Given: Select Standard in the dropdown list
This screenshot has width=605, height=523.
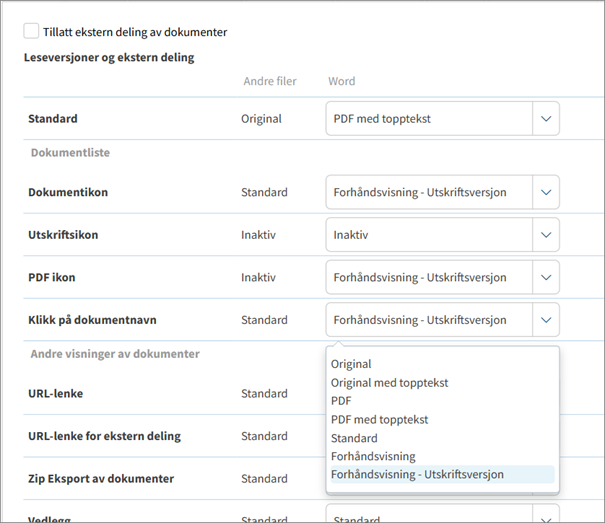Looking at the screenshot, I should point(354,438).
